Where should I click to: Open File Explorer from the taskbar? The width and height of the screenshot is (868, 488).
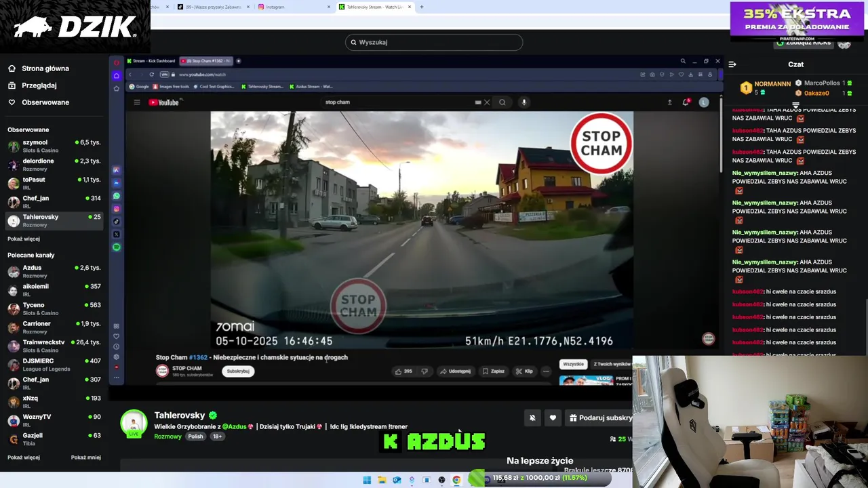(382, 480)
